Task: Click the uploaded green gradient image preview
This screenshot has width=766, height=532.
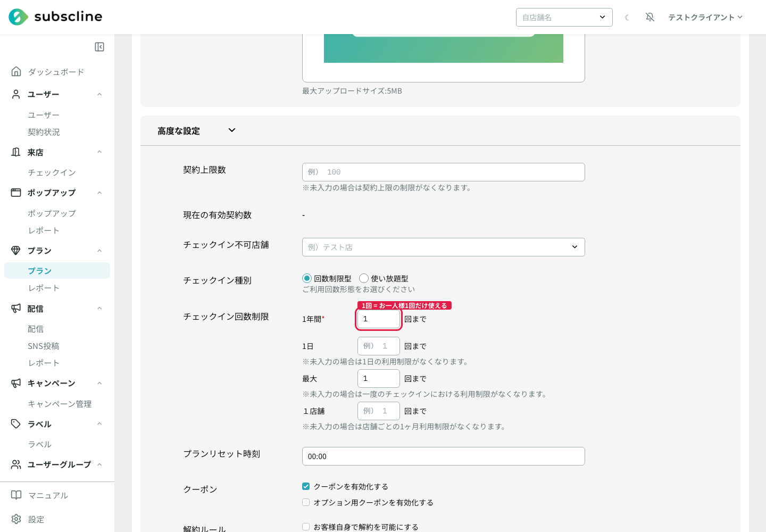Action: pyautogui.click(x=444, y=48)
